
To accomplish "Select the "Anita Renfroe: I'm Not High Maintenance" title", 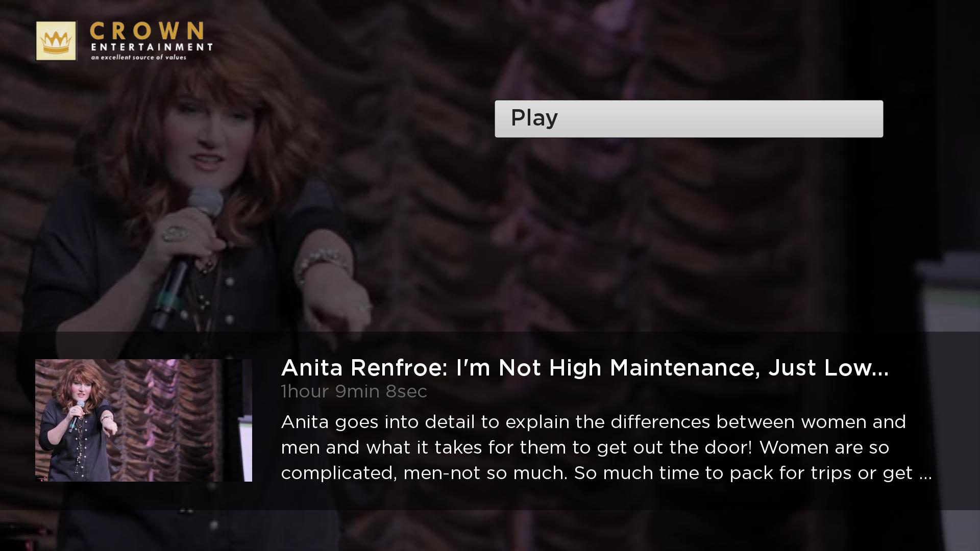I will (585, 368).
